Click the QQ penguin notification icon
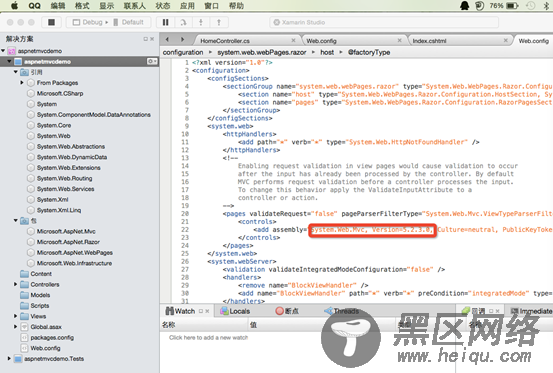This screenshot has width=553, height=373. coord(464,5)
